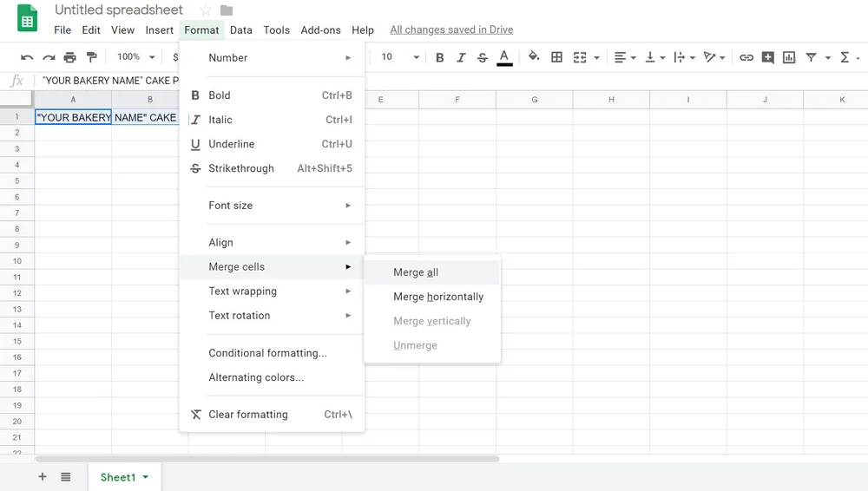
Task: Close the open Format menu
Action: pyautogui.click(x=201, y=29)
